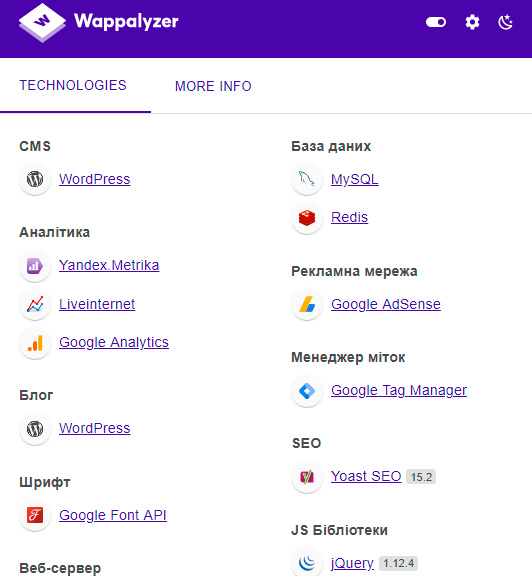Click the jQuery swirl icon
This screenshot has width=532, height=576.
(x=307, y=562)
